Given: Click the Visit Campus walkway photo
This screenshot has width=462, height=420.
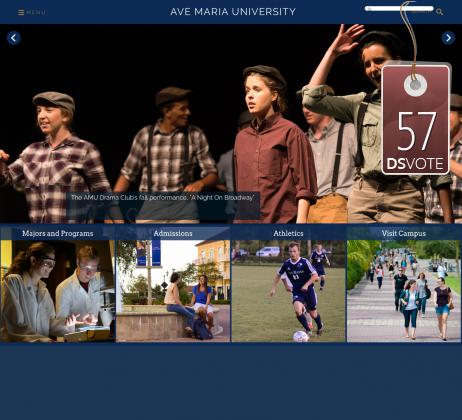Looking at the screenshot, I should click(404, 291).
